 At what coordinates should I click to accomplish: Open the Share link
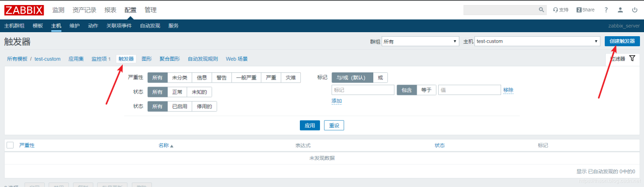(585, 10)
